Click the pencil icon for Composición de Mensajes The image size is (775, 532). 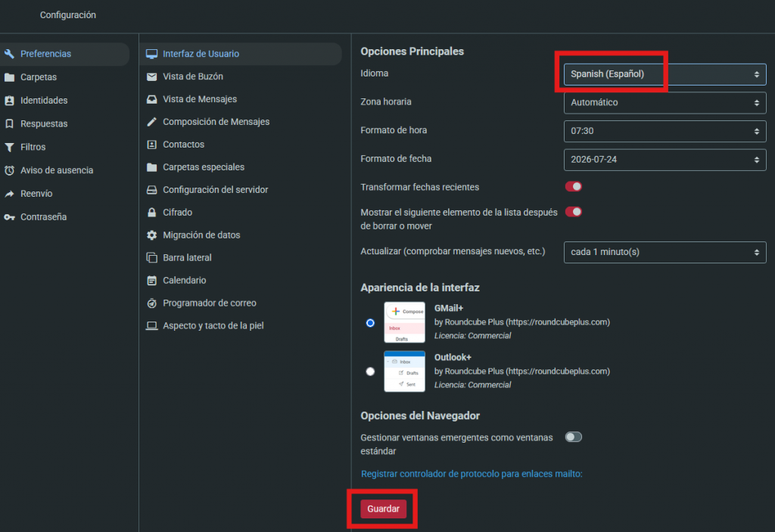pos(151,122)
